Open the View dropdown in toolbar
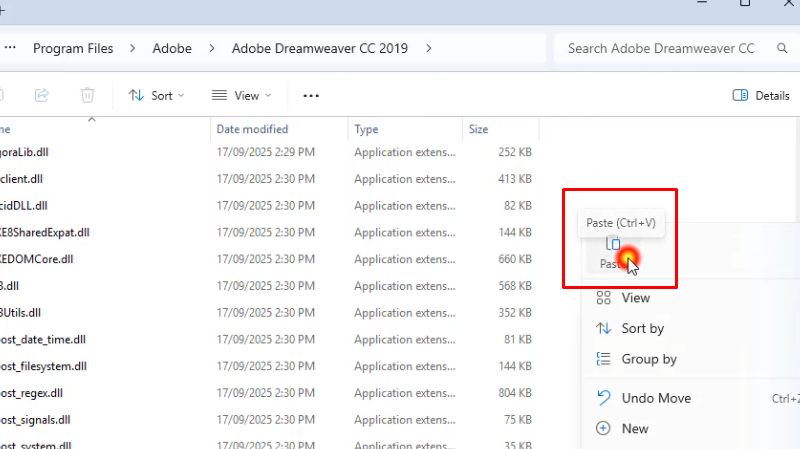Screen dimensions: 800x449 [241, 95]
